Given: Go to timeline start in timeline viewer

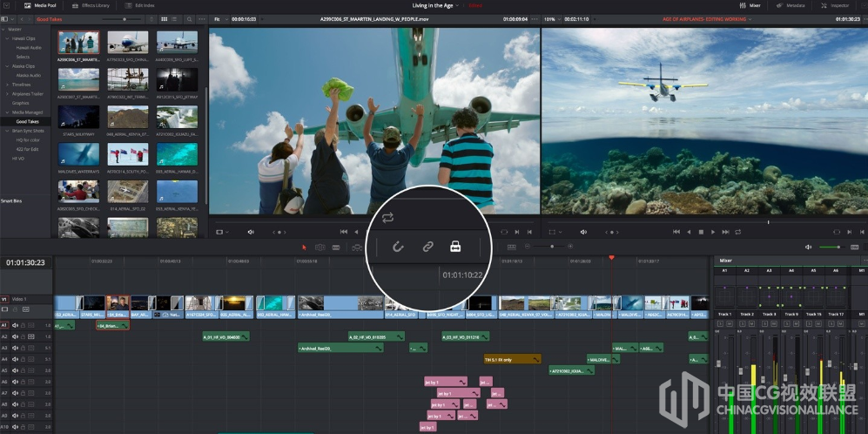Looking at the screenshot, I should [x=676, y=232].
